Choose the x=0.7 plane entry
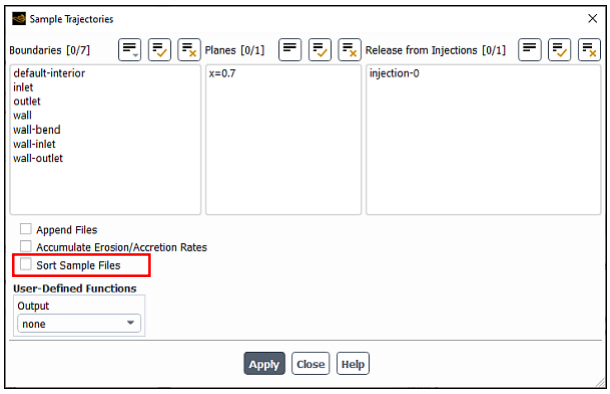 point(222,73)
